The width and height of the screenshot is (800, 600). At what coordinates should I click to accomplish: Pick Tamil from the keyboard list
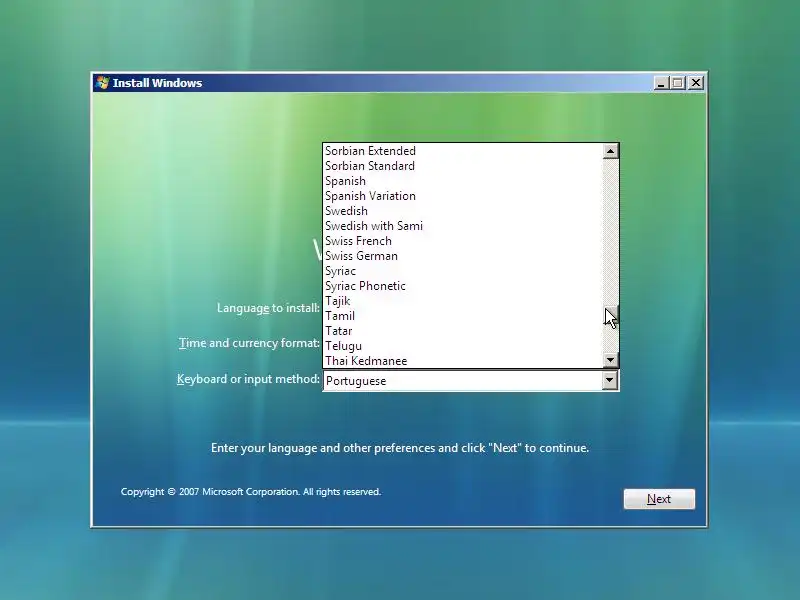(x=463, y=316)
